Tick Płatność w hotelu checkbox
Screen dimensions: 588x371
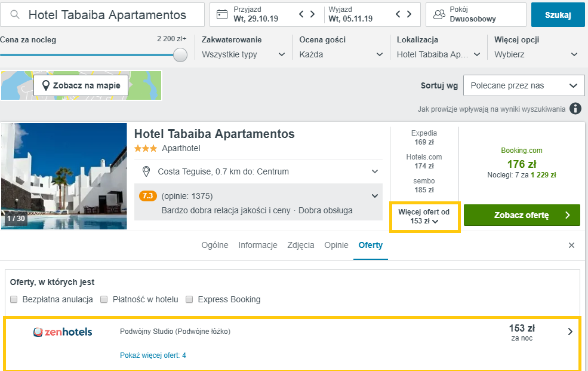[x=104, y=299]
